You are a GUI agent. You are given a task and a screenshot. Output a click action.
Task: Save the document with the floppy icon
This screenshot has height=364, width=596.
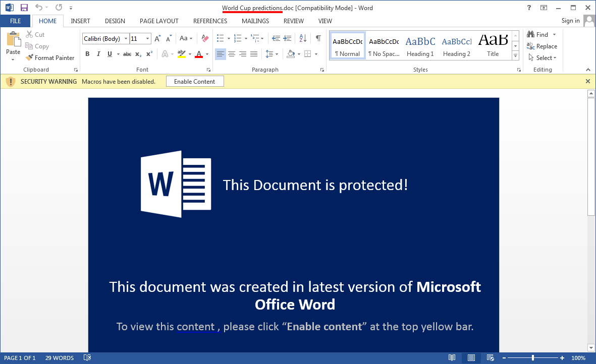pos(24,8)
